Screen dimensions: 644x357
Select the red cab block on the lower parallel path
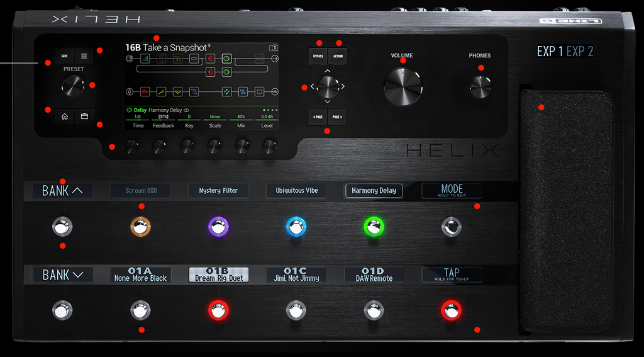(210, 72)
